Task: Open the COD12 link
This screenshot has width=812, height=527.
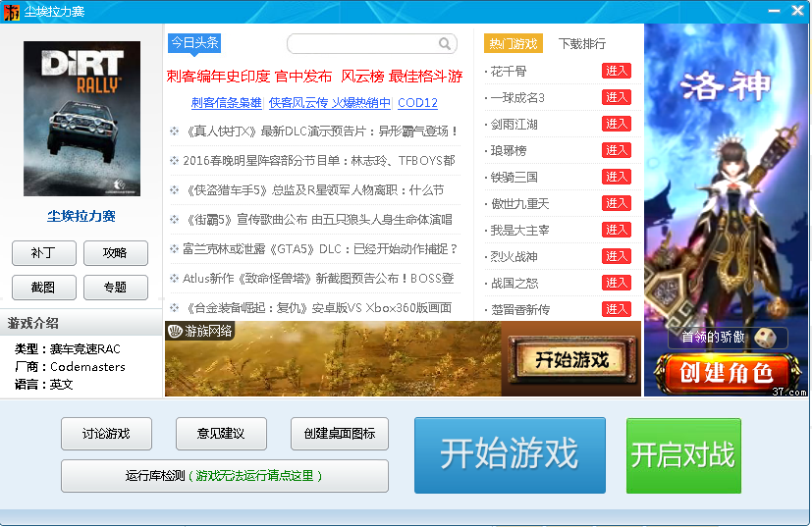Action: 417,103
